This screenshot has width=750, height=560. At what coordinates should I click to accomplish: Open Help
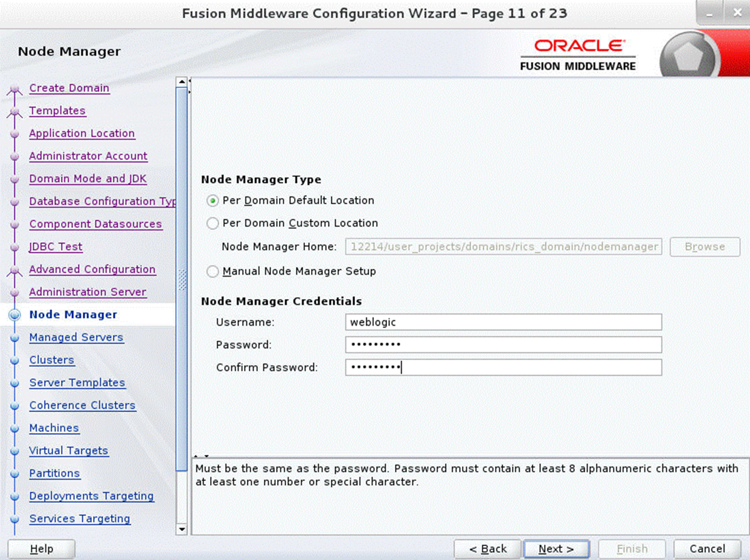(x=40, y=549)
